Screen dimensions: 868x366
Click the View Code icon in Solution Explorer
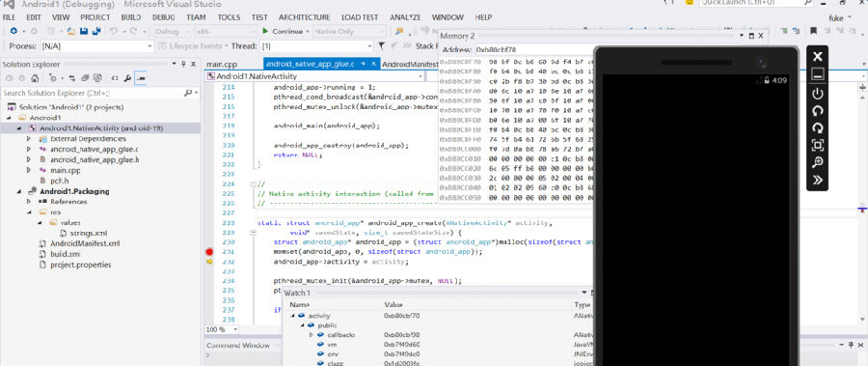(115, 78)
